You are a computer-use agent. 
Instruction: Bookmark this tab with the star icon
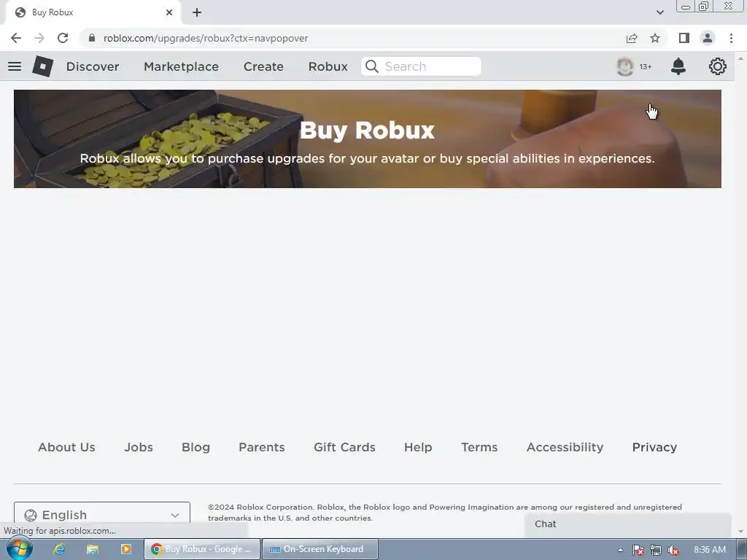pos(655,38)
